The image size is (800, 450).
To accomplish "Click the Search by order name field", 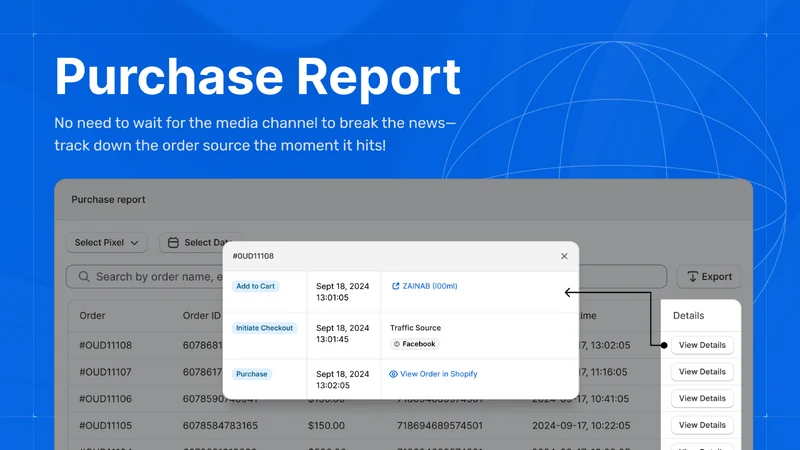I will (366, 277).
